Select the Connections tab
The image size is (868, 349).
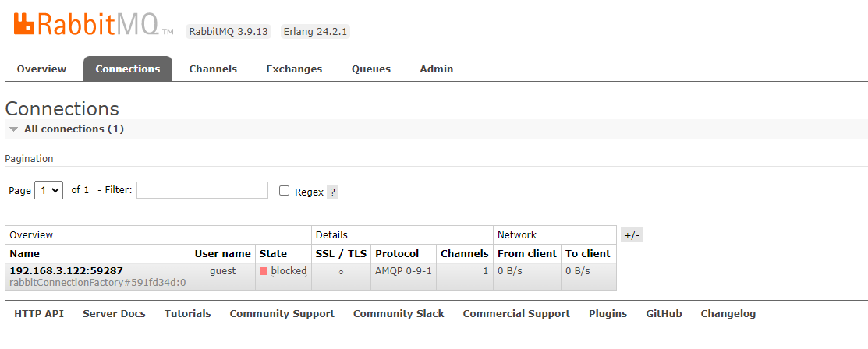128,69
